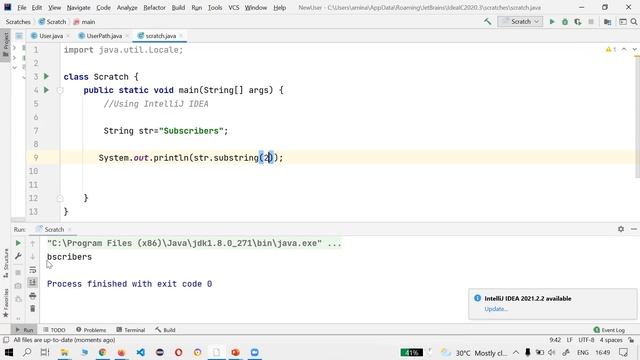Open the Scratch run configuration dropdown
640x360 pixels.
pyautogui.click(x=520, y=22)
